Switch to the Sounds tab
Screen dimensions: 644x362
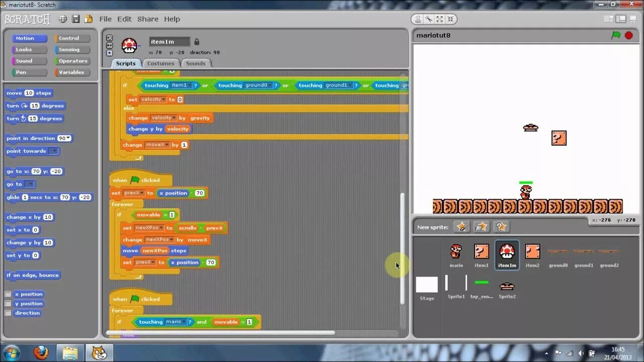196,63
